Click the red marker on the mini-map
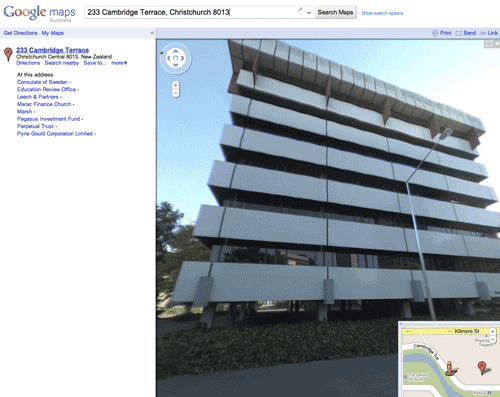The width and height of the screenshot is (500, 397). [x=481, y=368]
